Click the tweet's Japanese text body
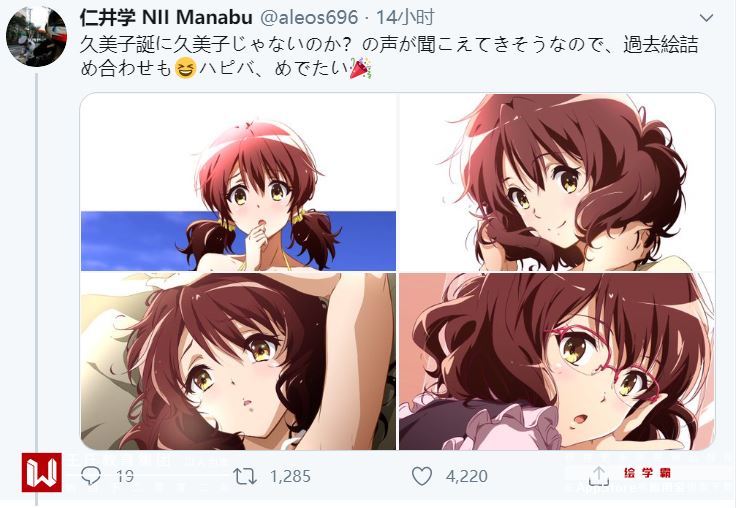 [x=389, y=56]
